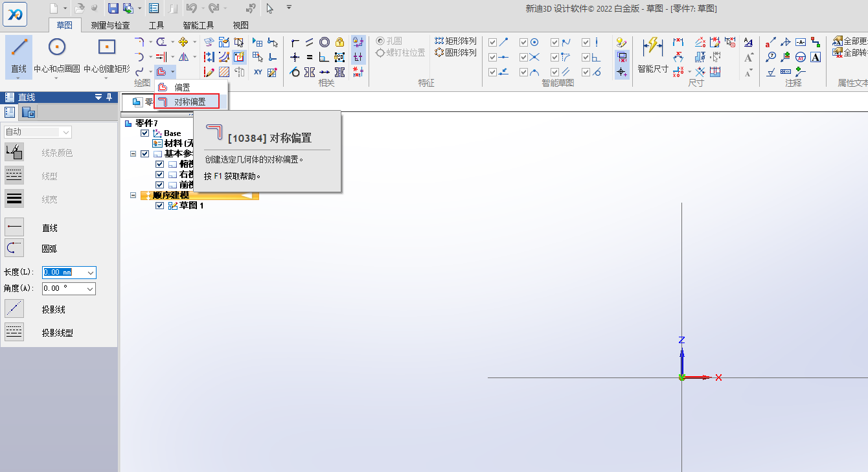Click the yellow move arrows icon

tap(183, 42)
